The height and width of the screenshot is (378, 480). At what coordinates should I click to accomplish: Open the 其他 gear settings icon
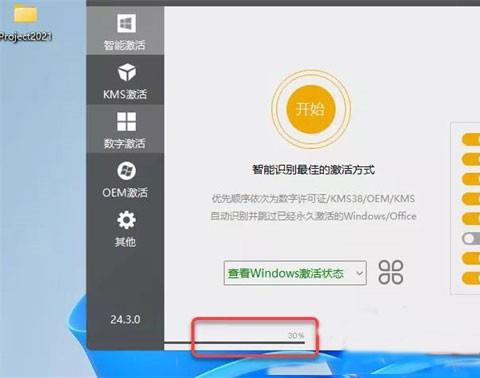(x=126, y=220)
